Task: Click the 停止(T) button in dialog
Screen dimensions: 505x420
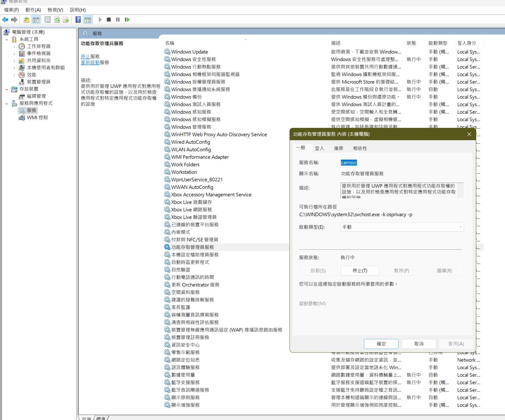Action: tap(360, 271)
